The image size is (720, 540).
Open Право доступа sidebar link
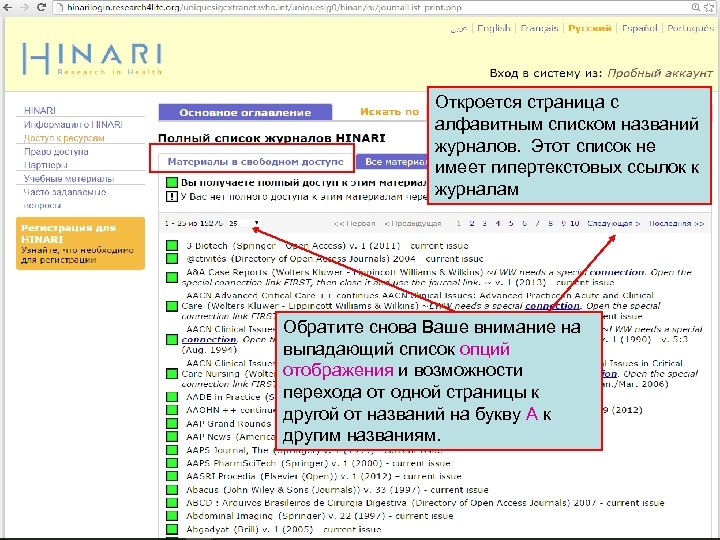coord(56,152)
